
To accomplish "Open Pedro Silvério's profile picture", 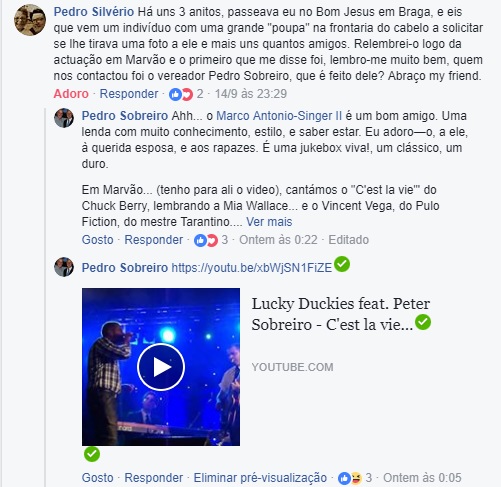I will (30, 20).
